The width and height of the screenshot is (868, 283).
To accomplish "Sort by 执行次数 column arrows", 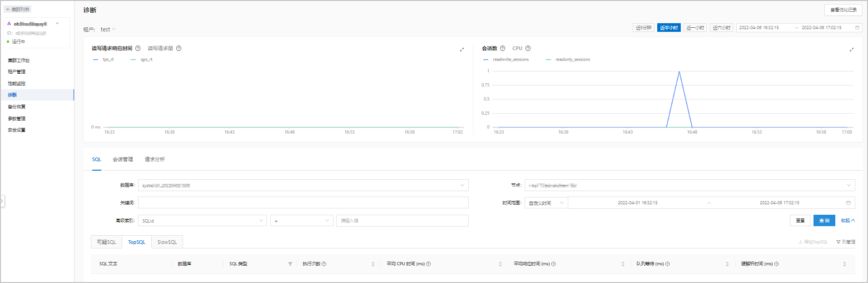I will pyautogui.click(x=373, y=264).
